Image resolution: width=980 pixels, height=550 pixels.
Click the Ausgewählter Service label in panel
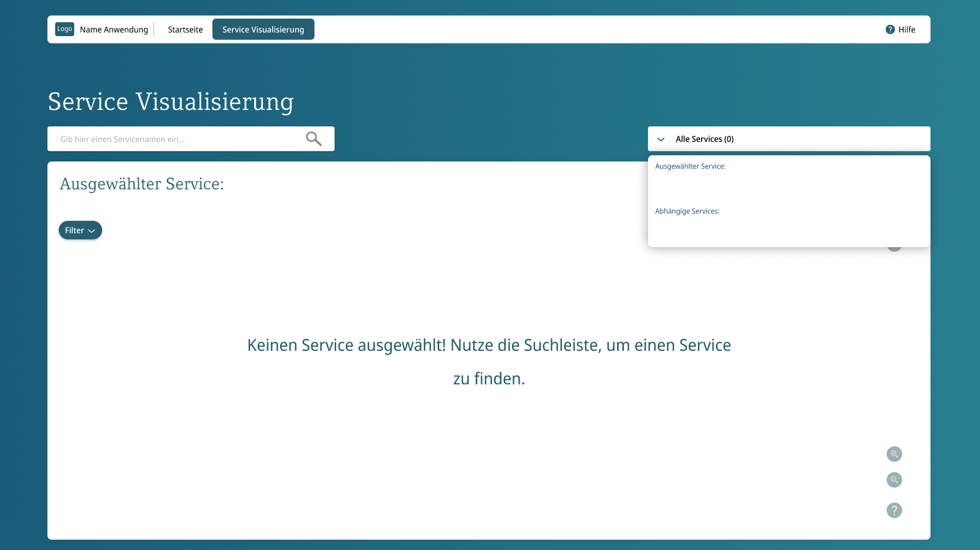point(690,166)
